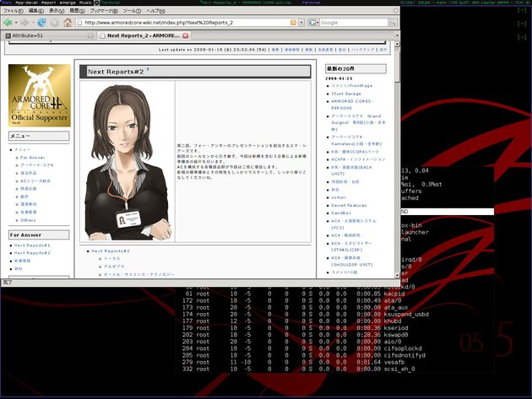Open the ACシリーズ総合 sidebar link
532x399 pixels.
click(35, 181)
